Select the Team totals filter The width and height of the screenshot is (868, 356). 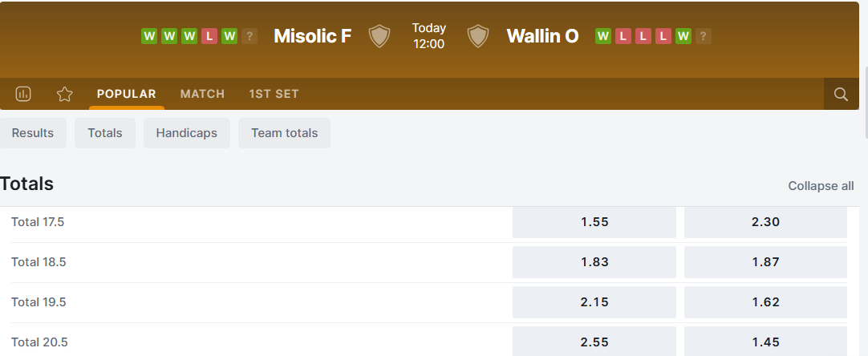coord(284,133)
